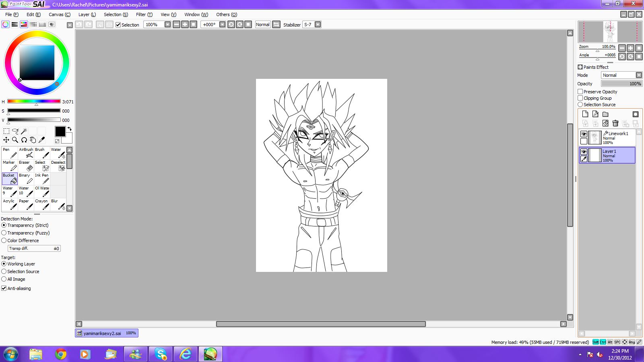Viewport: 644px width, 362px height.
Task: Select the canvas rotate tool
Action: pos(24,140)
